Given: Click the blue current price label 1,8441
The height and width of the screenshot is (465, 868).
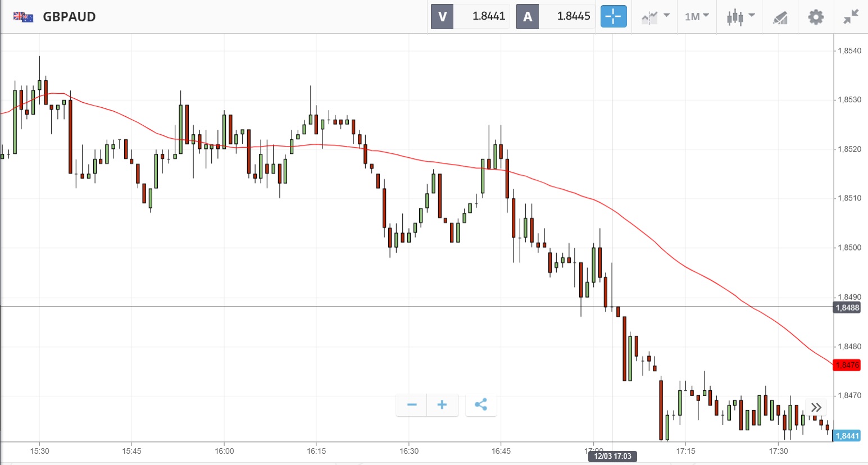Looking at the screenshot, I should point(847,436).
